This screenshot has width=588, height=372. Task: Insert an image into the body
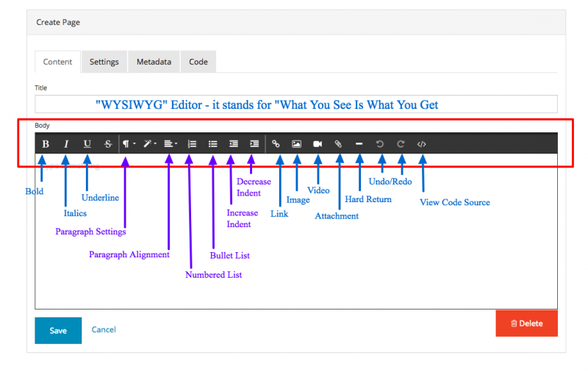(297, 144)
